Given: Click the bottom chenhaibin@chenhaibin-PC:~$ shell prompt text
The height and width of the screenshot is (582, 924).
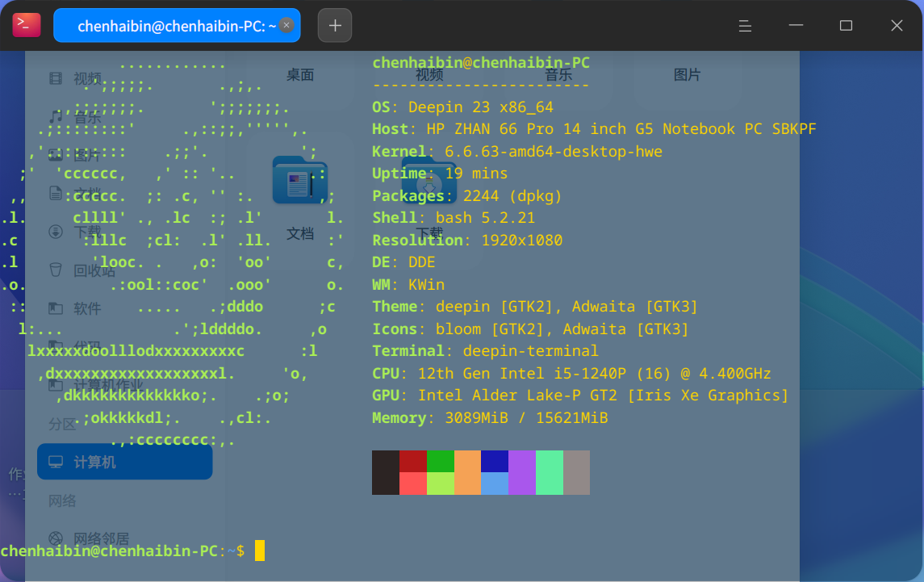Looking at the screenshot, I should [123, 551].
